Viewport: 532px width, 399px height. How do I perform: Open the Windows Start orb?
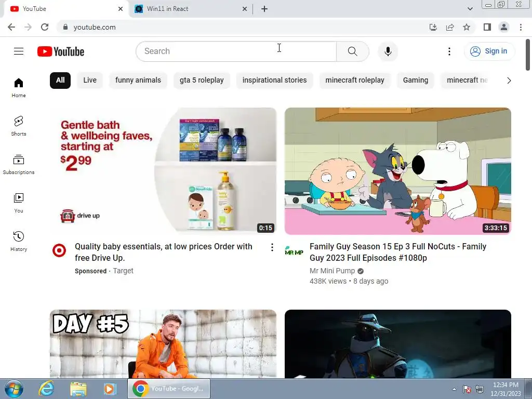point(14,389)
